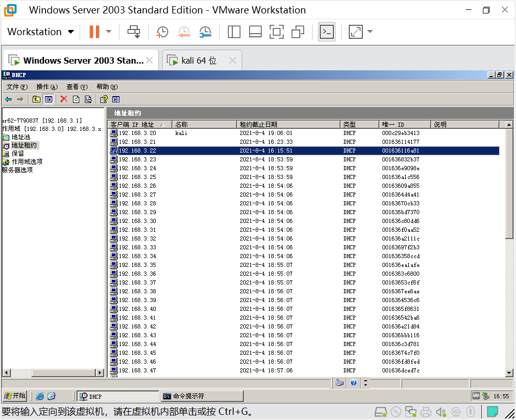The width and height of the screenshot is (516, 420).
Task: Open the power options dropdown arrow
Action: [109, 32]
